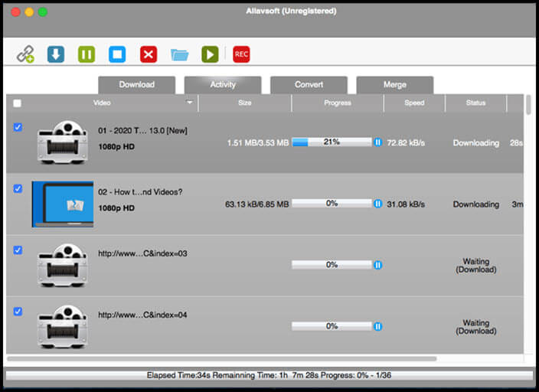Click the macOS green zoom window button

coord(43,12)
